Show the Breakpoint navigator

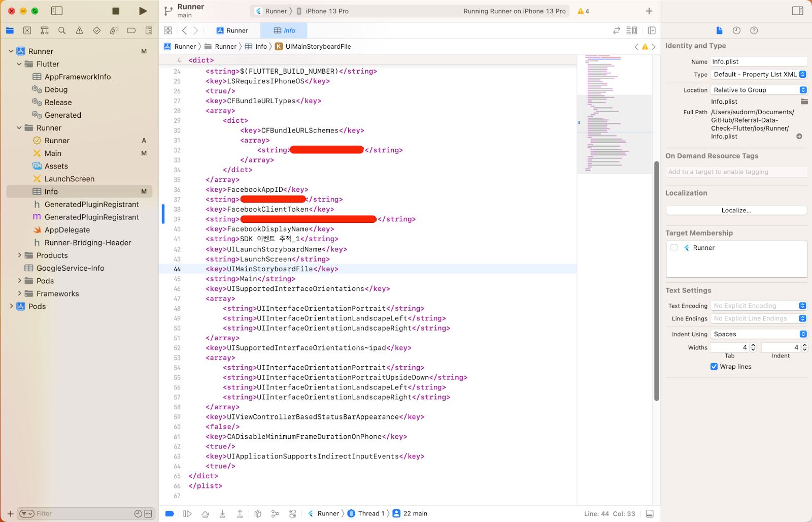click(131, 30)
